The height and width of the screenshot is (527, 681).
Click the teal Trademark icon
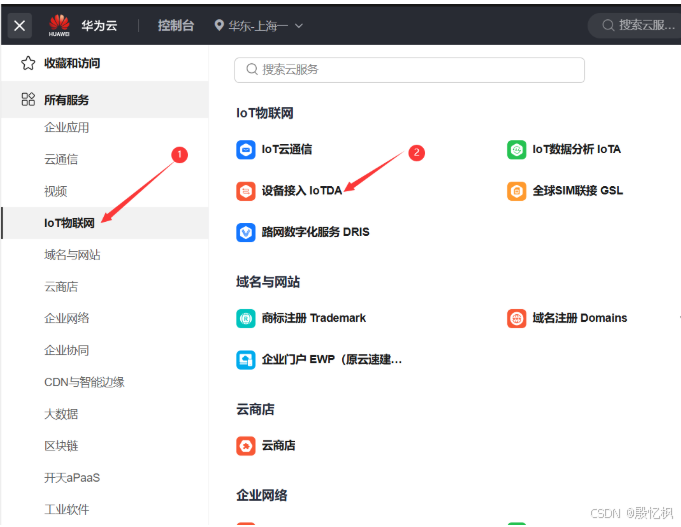246,318
